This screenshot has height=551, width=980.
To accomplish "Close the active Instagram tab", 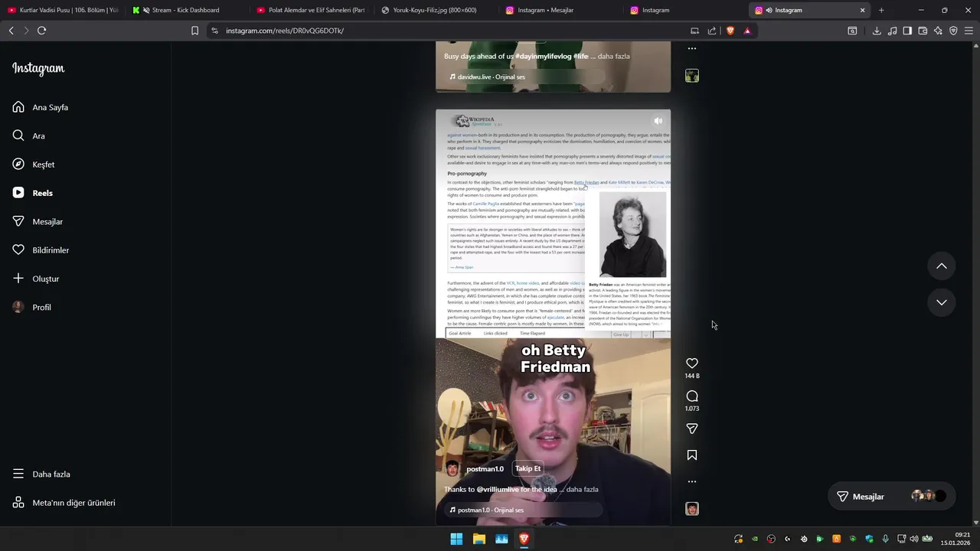I will (x=862, y=10).
